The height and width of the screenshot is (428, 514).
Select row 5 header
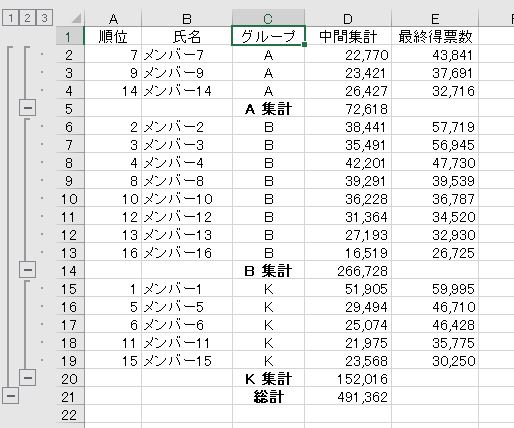point(70,108)
